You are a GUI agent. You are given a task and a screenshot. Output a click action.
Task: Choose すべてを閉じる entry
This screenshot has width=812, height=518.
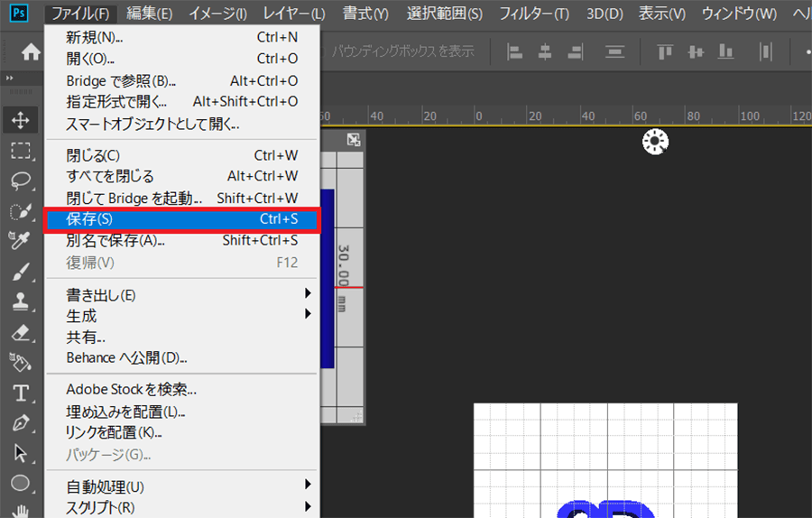pos(181,176)
